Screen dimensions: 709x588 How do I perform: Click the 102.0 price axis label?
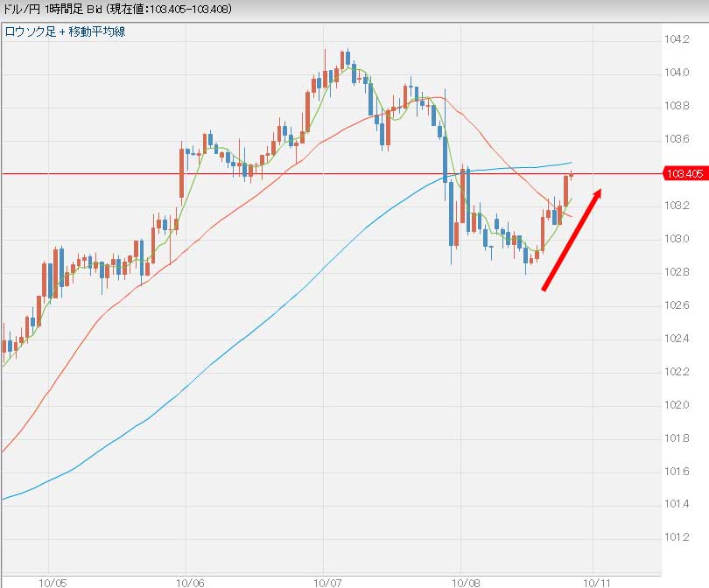coord(677,404)
